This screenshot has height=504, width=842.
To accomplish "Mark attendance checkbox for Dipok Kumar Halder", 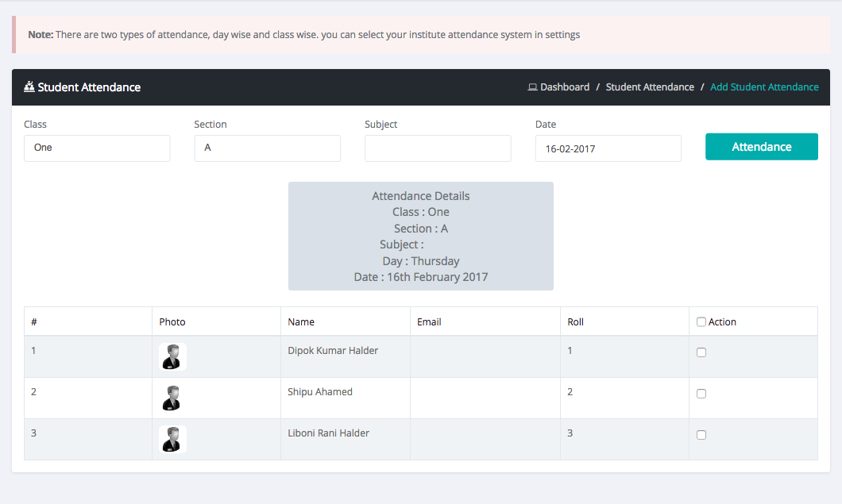I will 701,352.
